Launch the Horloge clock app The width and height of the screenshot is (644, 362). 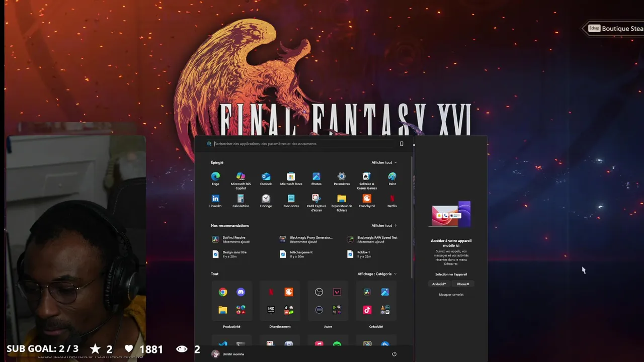pos(266,201)
